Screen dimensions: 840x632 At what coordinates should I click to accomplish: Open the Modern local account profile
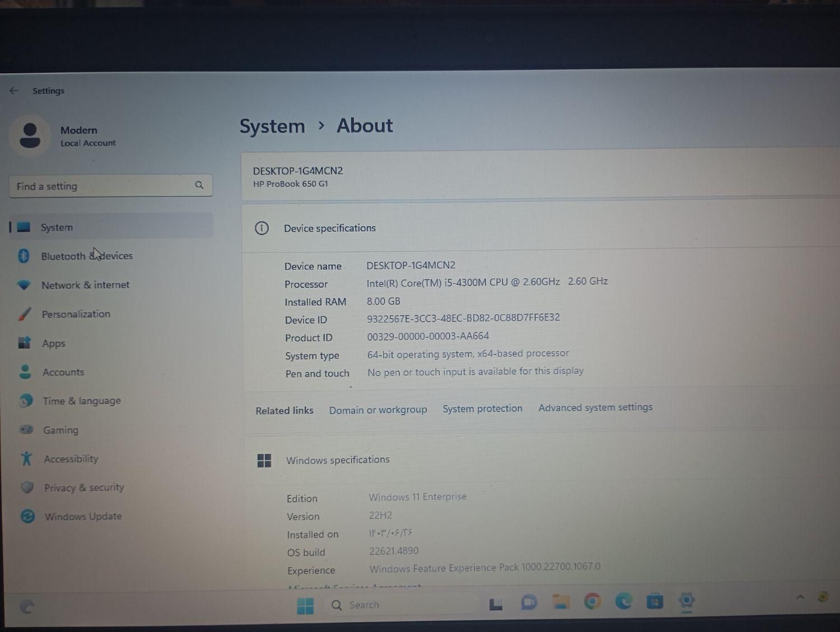click(64, 136)
